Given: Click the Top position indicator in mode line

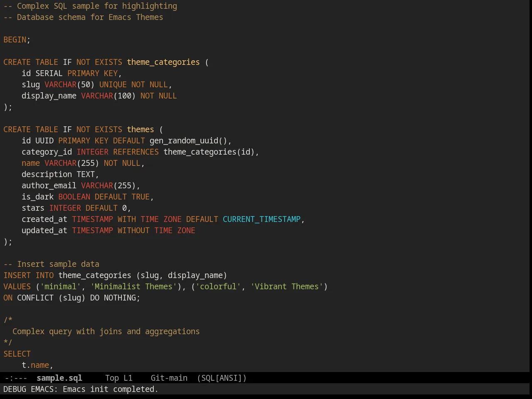Looking at the screenshot, I should (112, 378).
